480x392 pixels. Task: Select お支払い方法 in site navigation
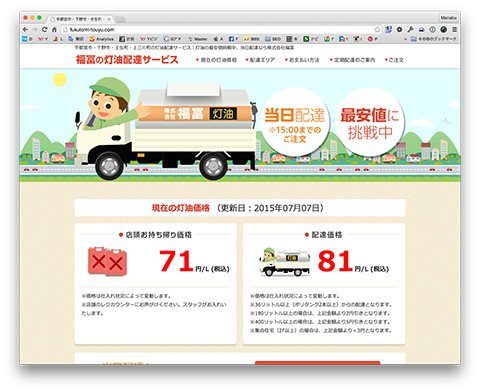(302, 60)
